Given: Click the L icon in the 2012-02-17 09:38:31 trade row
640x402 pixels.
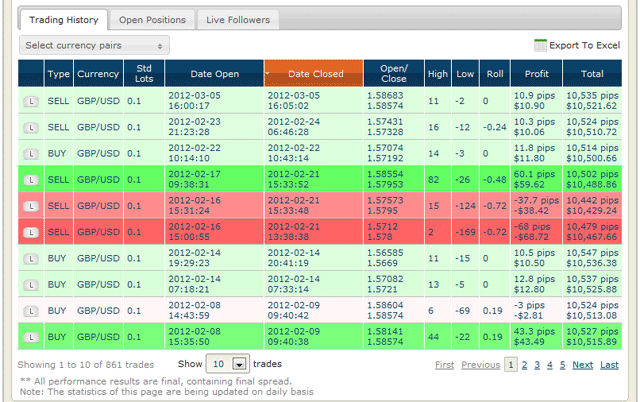Looking at the screenshot, I should tap(31, 180).
